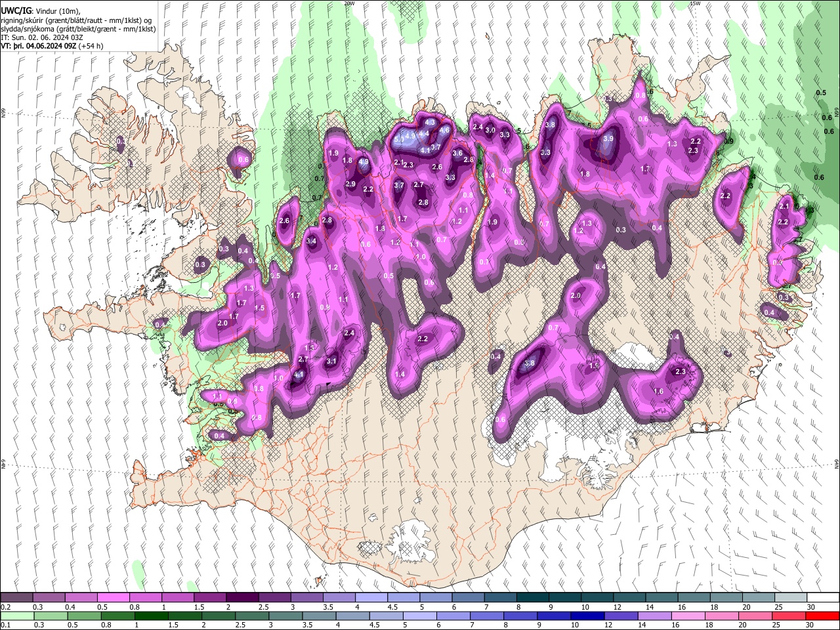The image size is (840, 630).
Task: Click upper legend swatch between 0.2 and 0.3
Action: [17, 598]
